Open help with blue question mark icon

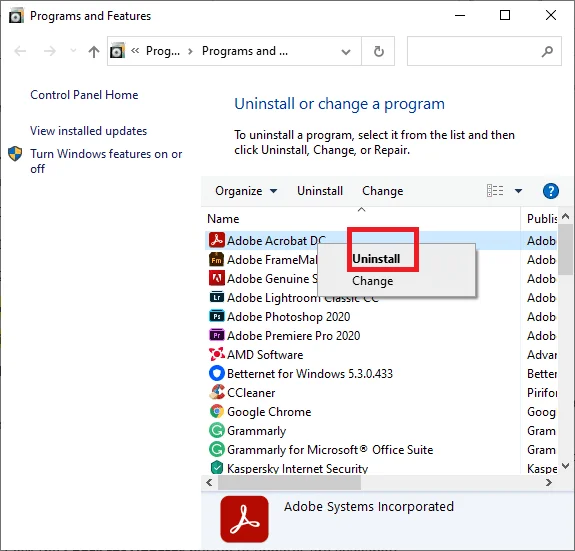tap(550, 191)
